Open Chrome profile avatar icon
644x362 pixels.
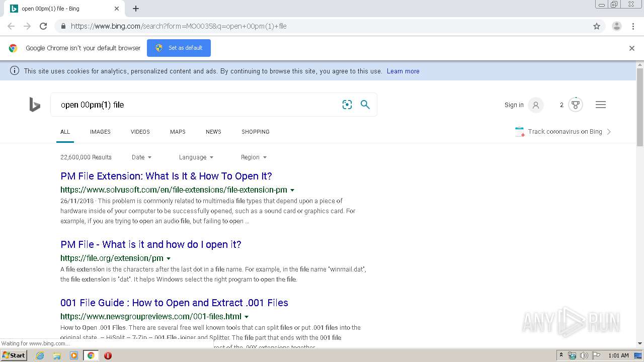[x=617, y=26]
